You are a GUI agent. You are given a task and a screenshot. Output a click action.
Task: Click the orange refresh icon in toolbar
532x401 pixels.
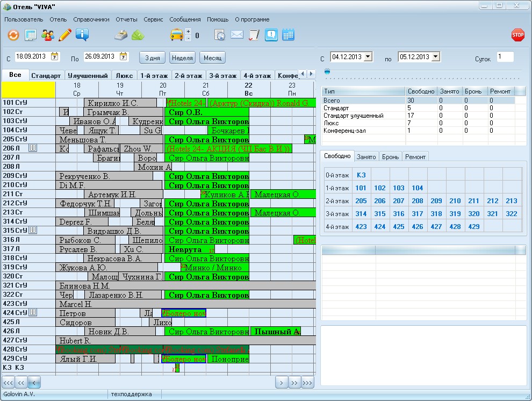[x=13, y=35]
